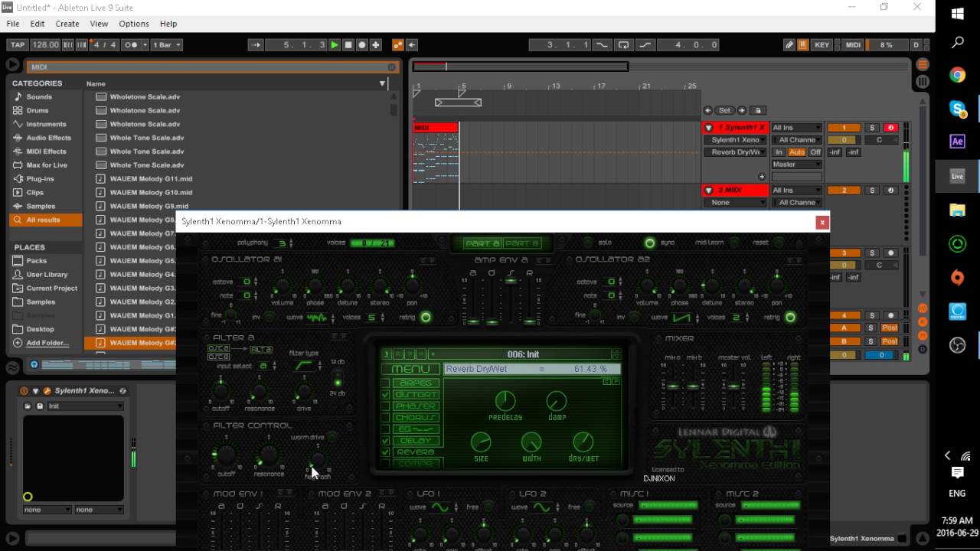Screen dimensions: 980x551
Task: Toggle the Computer MIDI Keyboard icon
Action: [802, 45]
